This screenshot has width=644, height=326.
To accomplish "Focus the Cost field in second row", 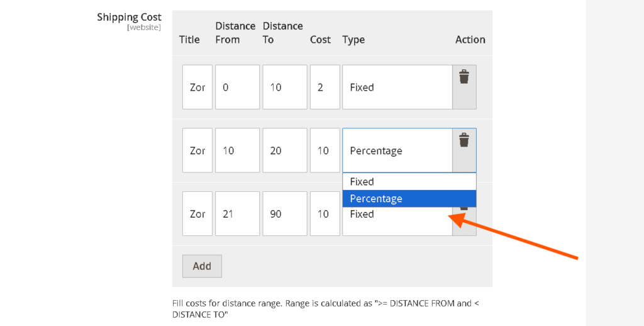I will click(325, 151).
